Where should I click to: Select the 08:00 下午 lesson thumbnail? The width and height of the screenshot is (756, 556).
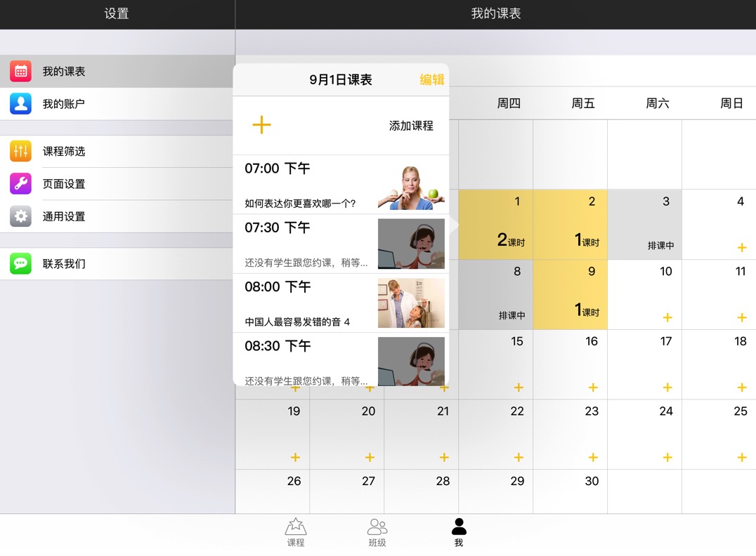411,303
